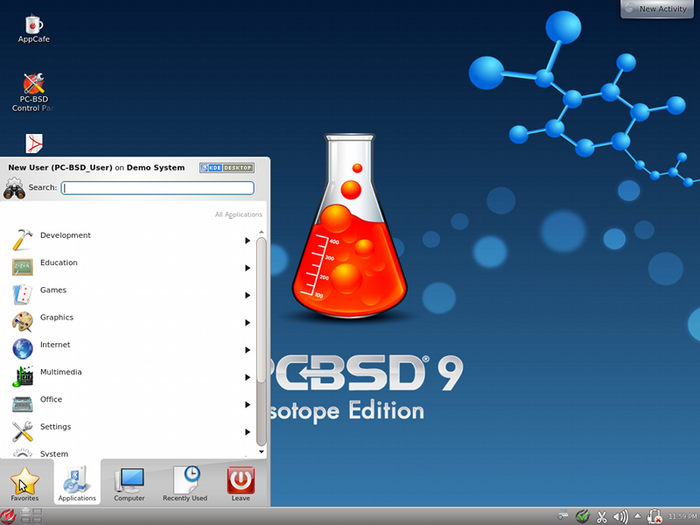Switch to the Computer tab
This screenshot has height=525, width=700.
tap(129, 483)
